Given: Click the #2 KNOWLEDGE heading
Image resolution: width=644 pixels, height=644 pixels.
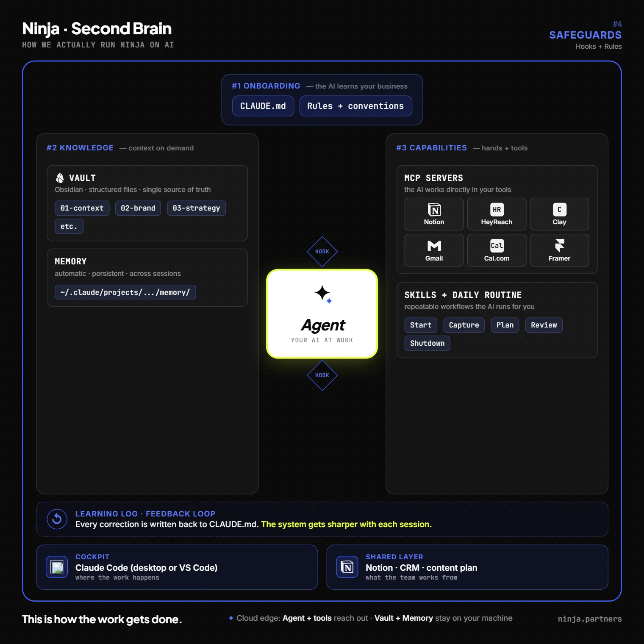Looking at the screenshot, I should point(80,148).
